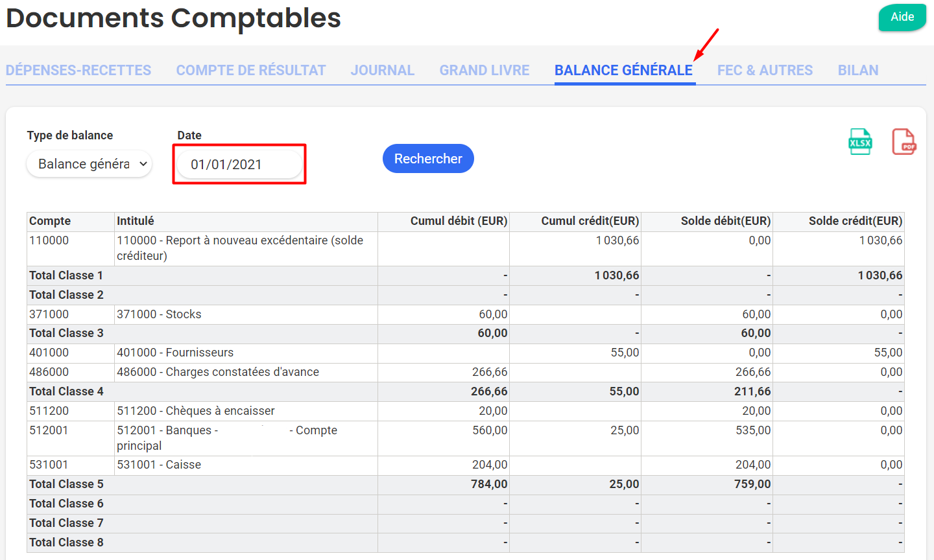Open the Aide help button
The width and height of the screenshot is (934, 560).
902,17
